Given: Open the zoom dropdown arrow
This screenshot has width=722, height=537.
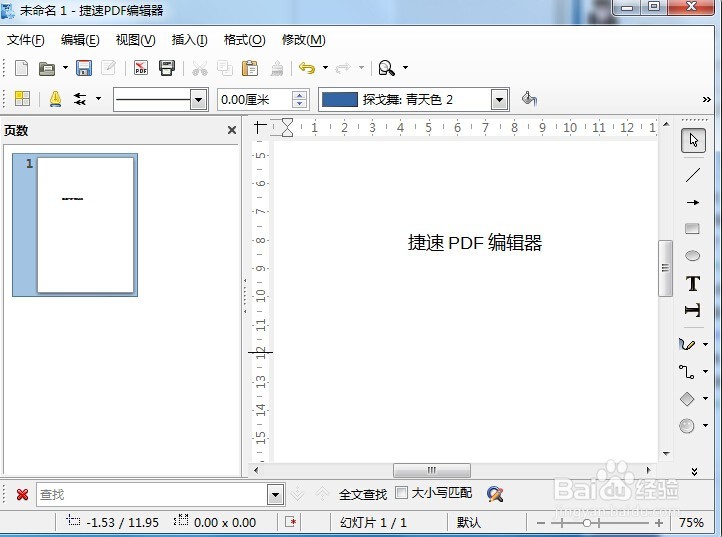Looking at the screenshot, I should coord(405,68).
